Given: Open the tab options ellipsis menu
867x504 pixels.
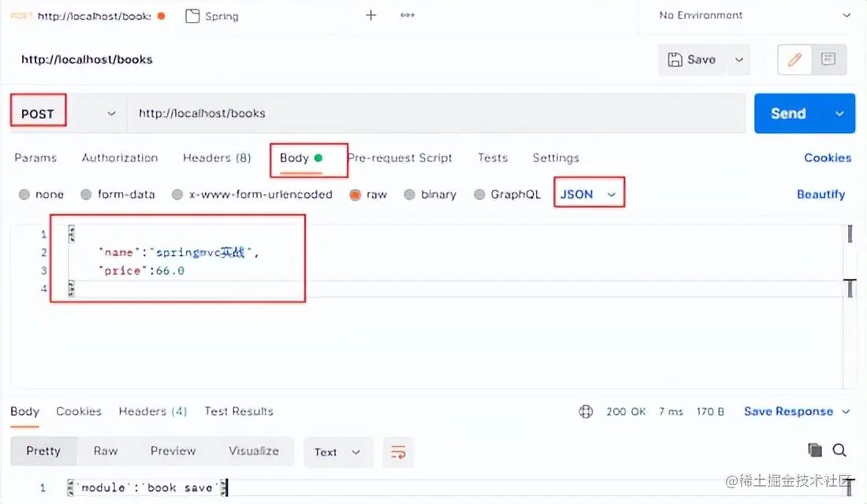Looking at the screenshot, I should pyautogui.click(x=407, y=16).
